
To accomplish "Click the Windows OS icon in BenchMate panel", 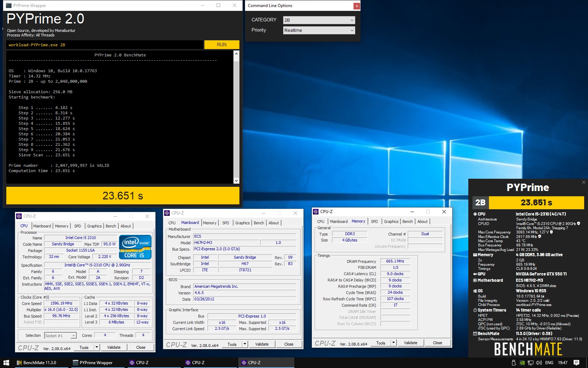I will pos(475,291).
